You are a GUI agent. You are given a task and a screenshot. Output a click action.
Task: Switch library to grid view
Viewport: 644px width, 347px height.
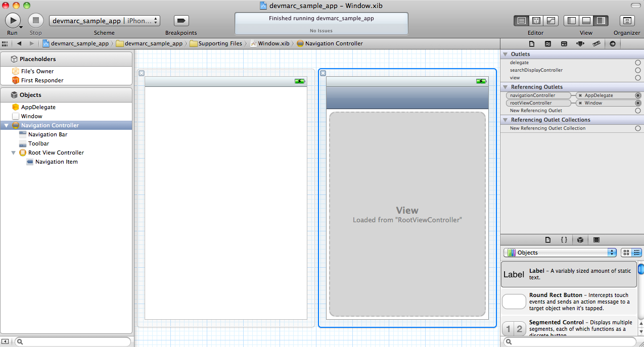click(x=627, y=252)
